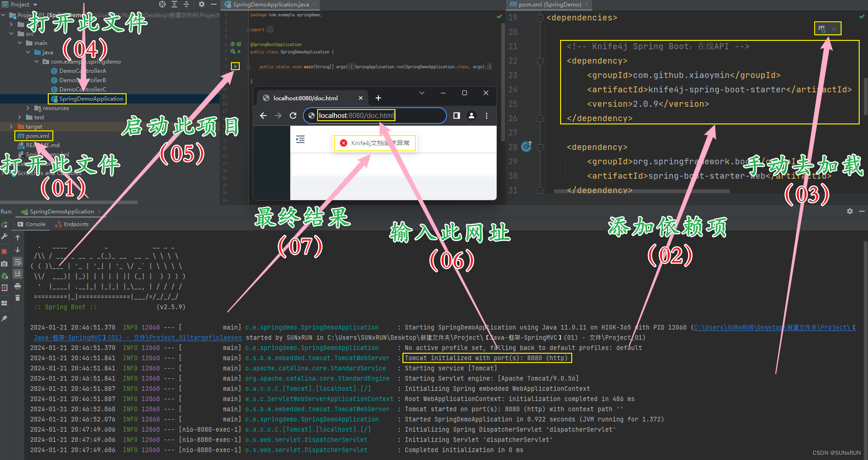Screen dimensions: 868x460
Task: Toggle soft-wrap in the console
Action: [x=18, y=262]
